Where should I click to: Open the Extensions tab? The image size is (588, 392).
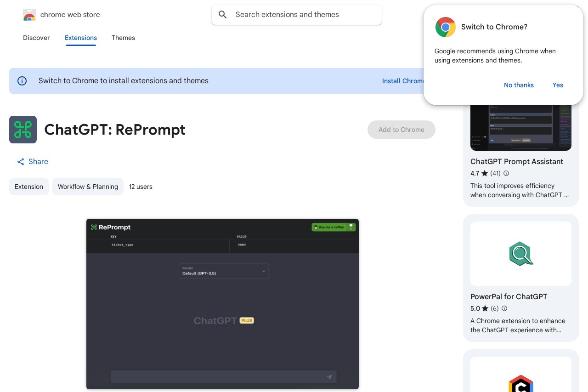pos(81,38)
